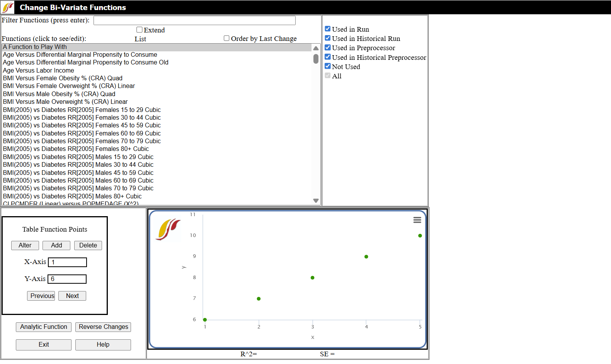Image resolution: width=611 pixels, height=364 pixels.
Task: Click the logo inside the chart
Action: point(168,229)
